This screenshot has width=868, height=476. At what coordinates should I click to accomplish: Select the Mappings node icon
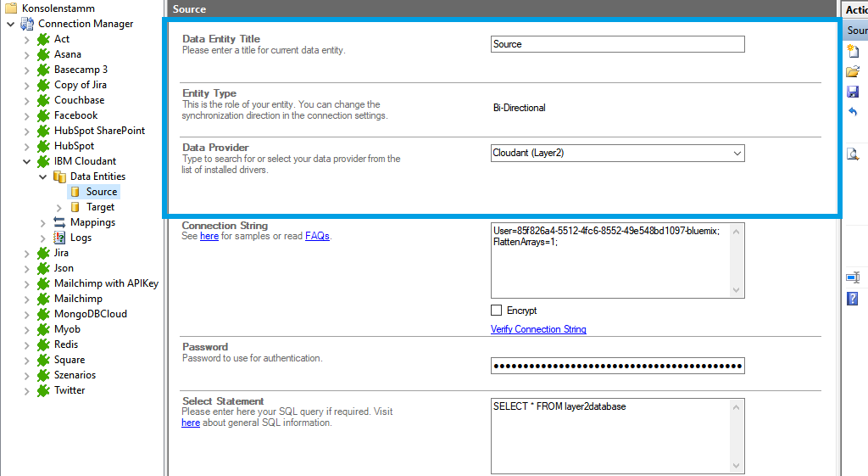tap(59, 222)
